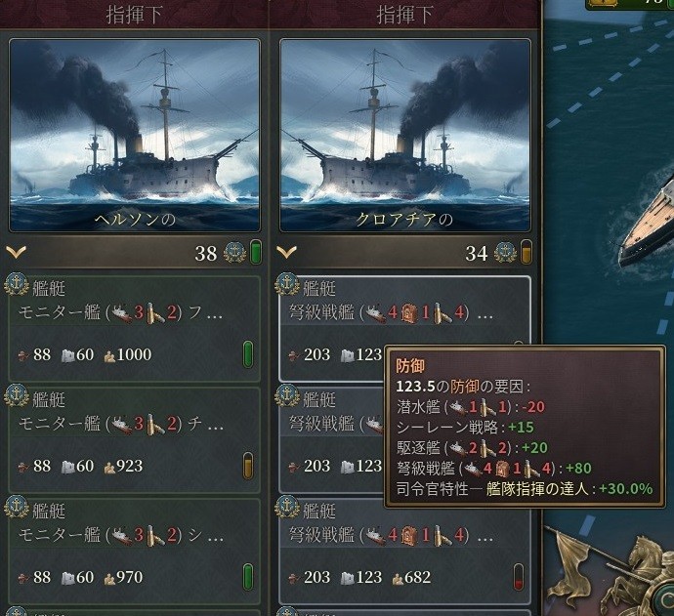Select the モニター艦 unit with 923 manpower

pyautogui.click(x=135, y=440)
